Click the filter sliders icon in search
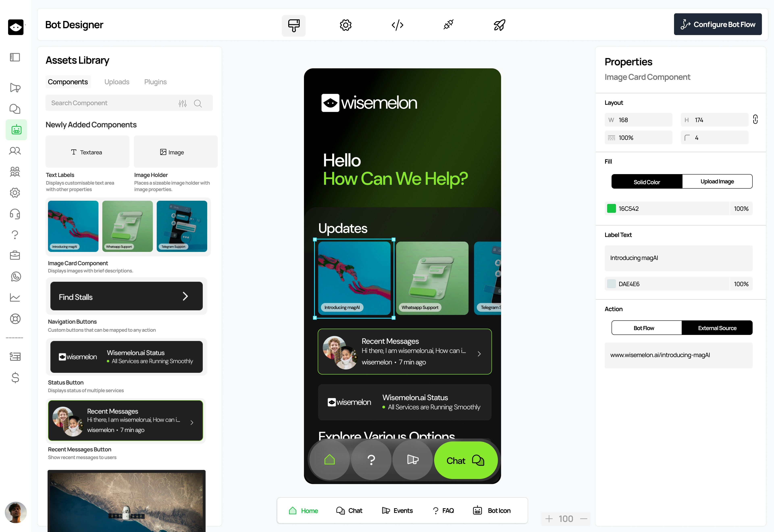774x532 pixels. pos(182,103)
